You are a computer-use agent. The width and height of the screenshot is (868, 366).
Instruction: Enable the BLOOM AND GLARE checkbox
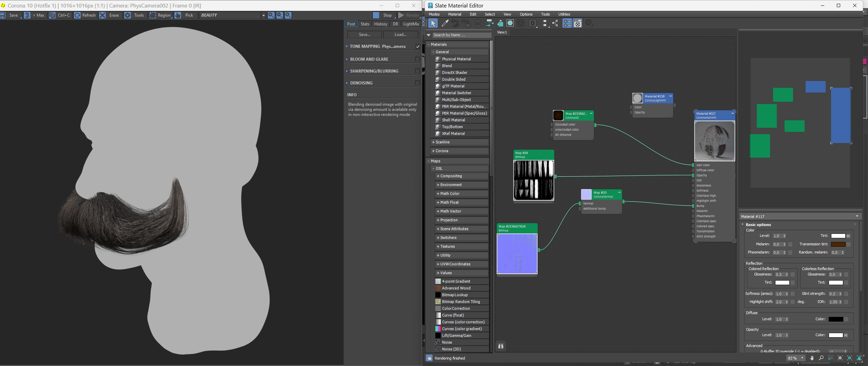(x=417, y=59)
